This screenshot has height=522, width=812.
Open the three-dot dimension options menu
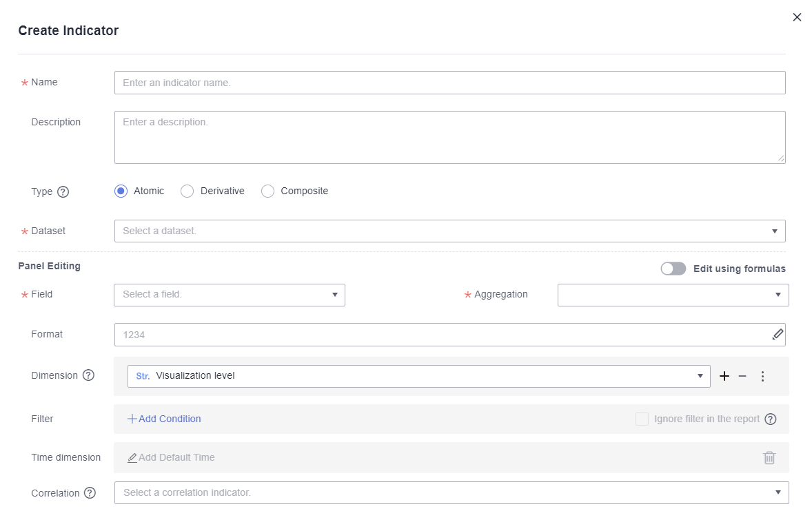pyautogui.click(x=762, y=376)
